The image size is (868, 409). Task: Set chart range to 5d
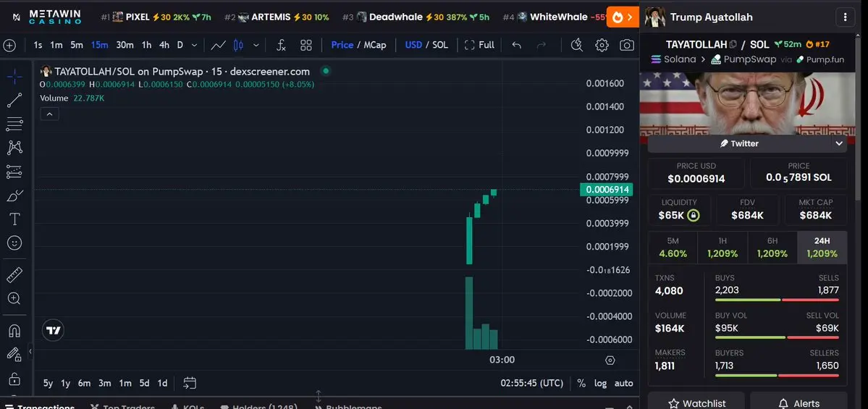[x=144, y=383]
